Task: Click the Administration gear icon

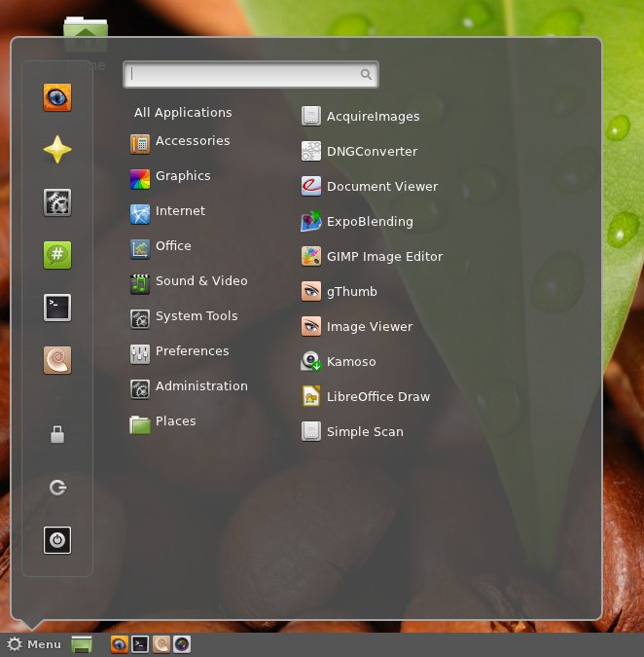Action: point(140,389)
